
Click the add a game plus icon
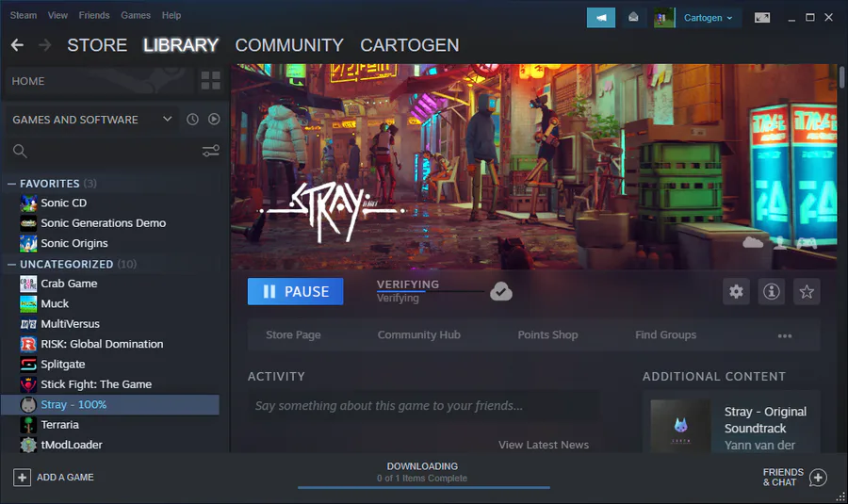(x=23, y=478)
